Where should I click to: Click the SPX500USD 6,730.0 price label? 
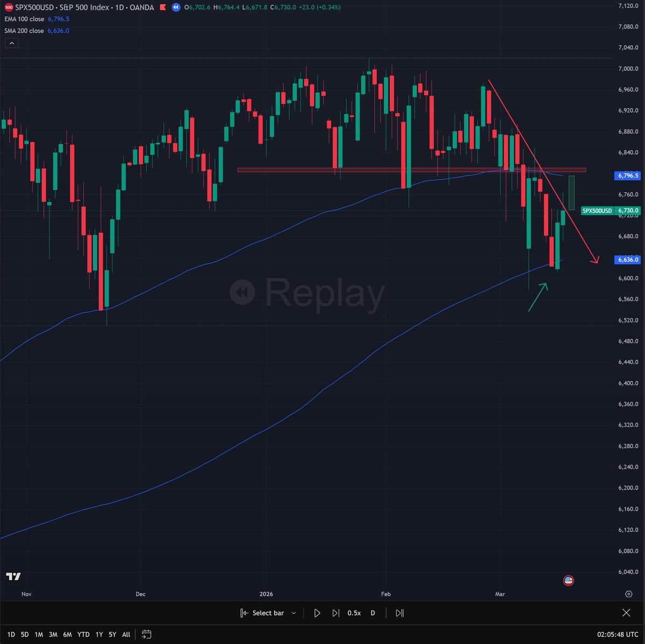611,211
